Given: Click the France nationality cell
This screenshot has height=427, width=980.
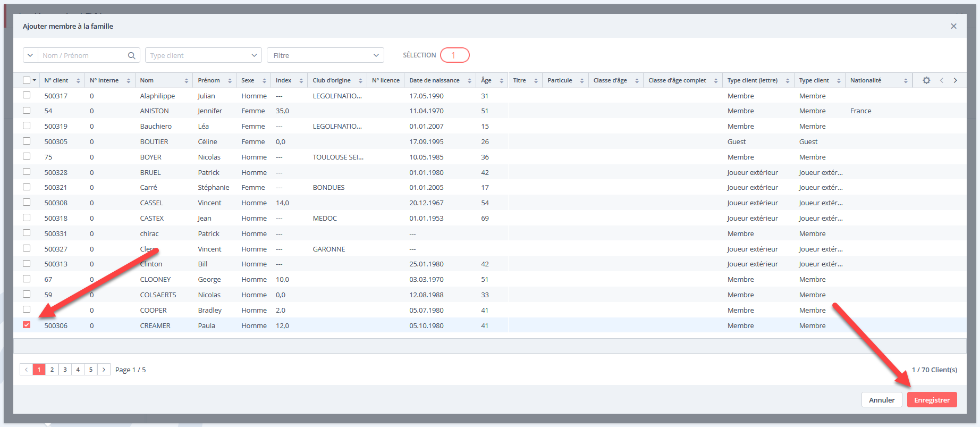Looking at the screenshot, I should 860,111.
